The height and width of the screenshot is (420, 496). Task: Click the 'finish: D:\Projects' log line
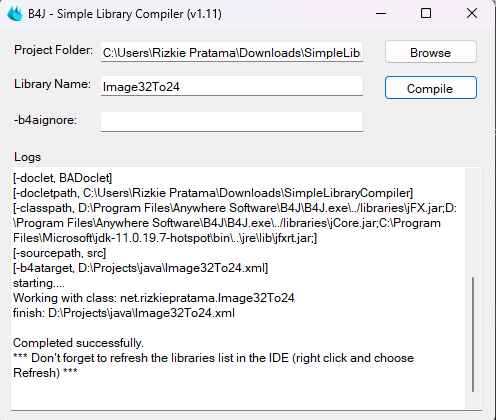[124, 313]
